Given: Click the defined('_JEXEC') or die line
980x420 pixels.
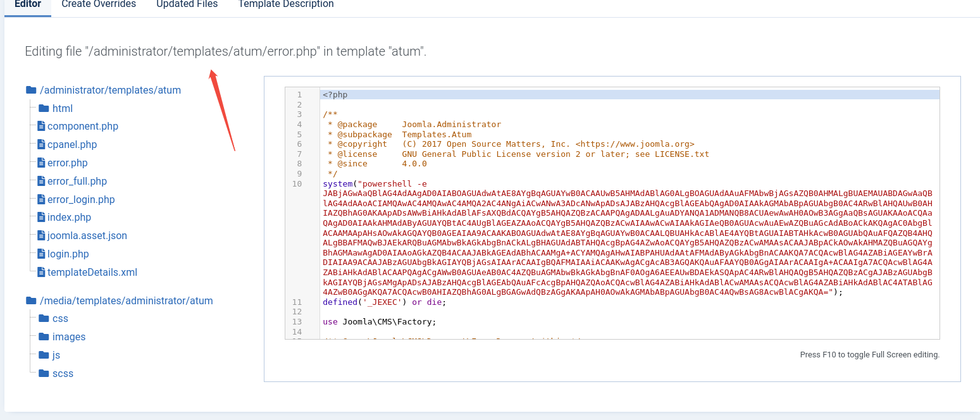Looking at the screenshot, I should pos(385,302).
